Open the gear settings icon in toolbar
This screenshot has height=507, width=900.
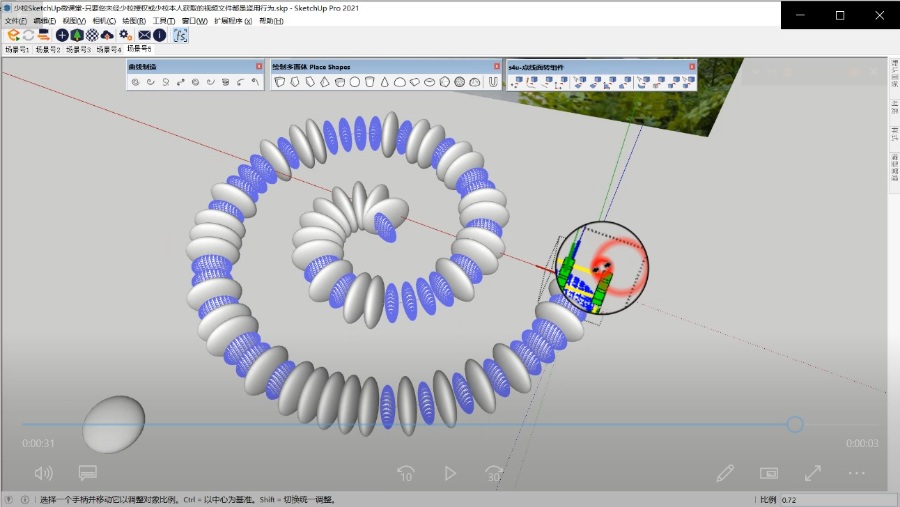126,35
